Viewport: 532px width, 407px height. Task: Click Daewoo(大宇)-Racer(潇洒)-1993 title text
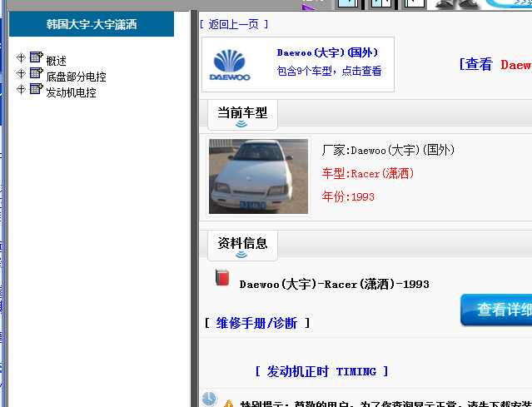(334, 284)
